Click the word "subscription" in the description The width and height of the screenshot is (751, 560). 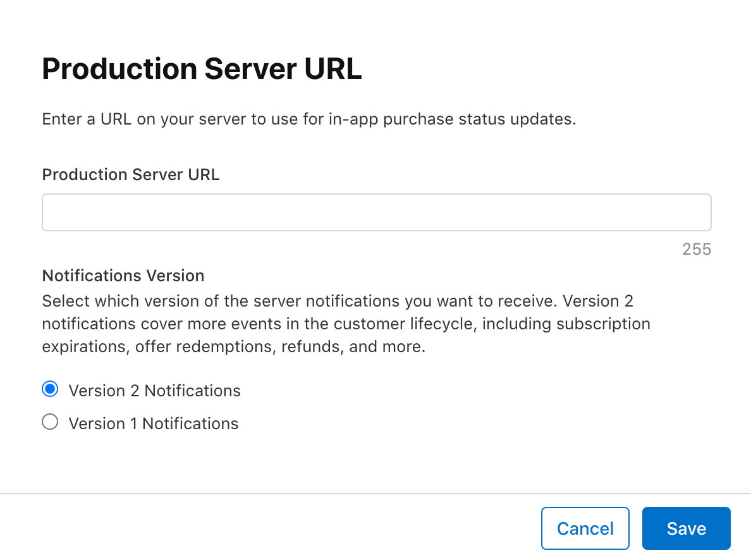603,324
